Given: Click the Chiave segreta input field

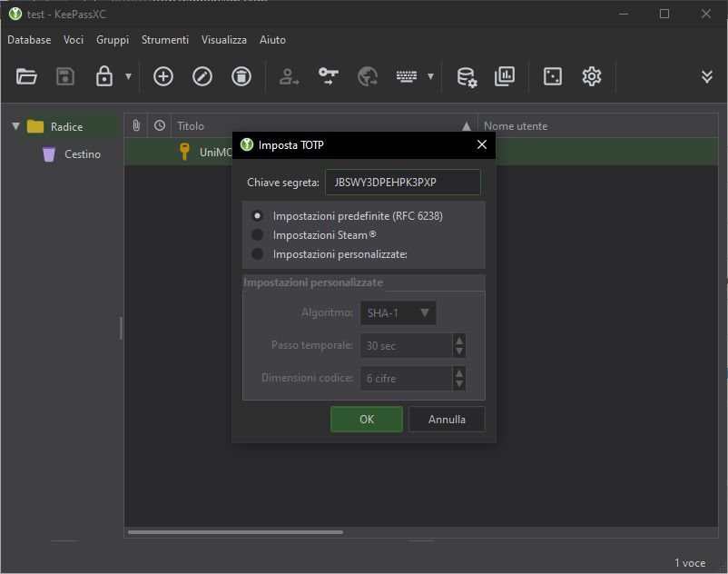Looking at the screenshot, I should [x=402, y=183].
